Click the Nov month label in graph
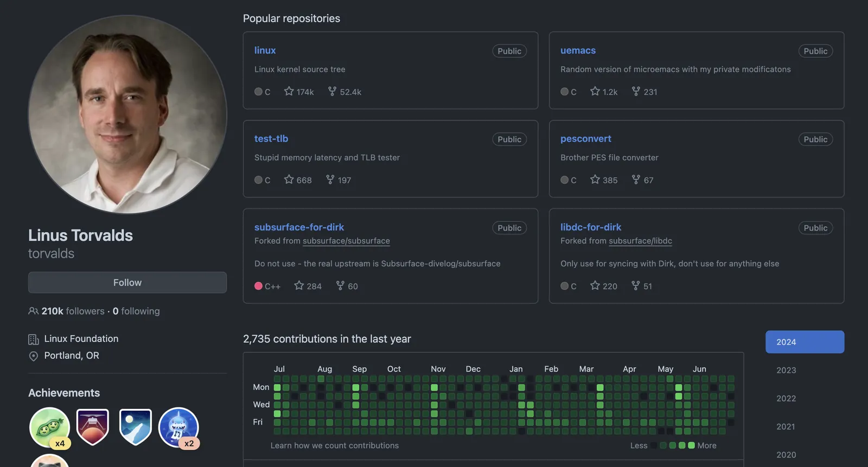The height and width of the screenshot is (467, 868). tap(438, 369)
